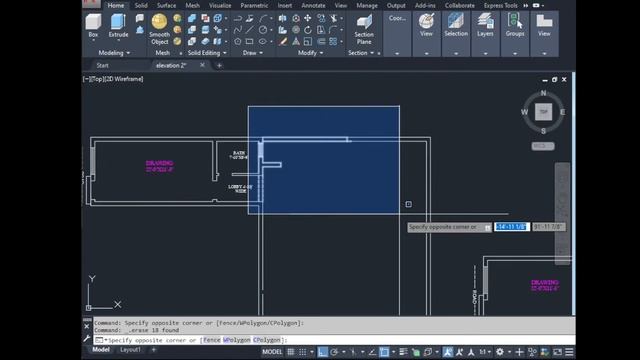Expand the Draw panel dropdown

(x=253, y=53)
